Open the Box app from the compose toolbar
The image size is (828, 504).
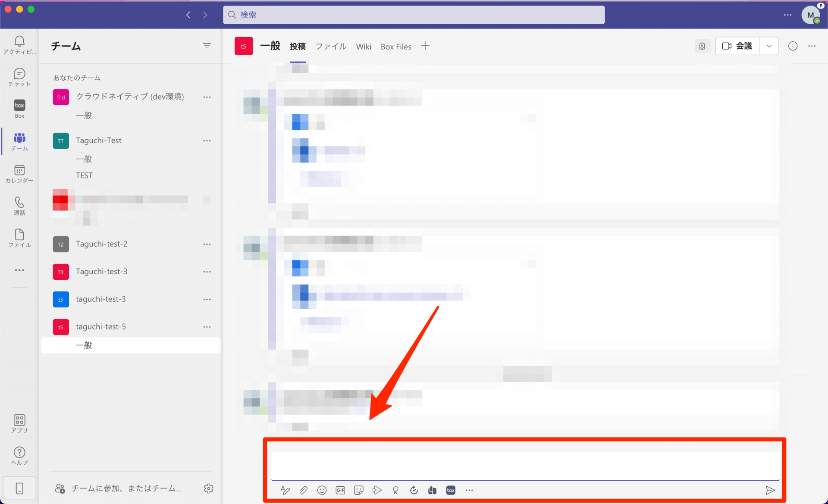[451, 490]
